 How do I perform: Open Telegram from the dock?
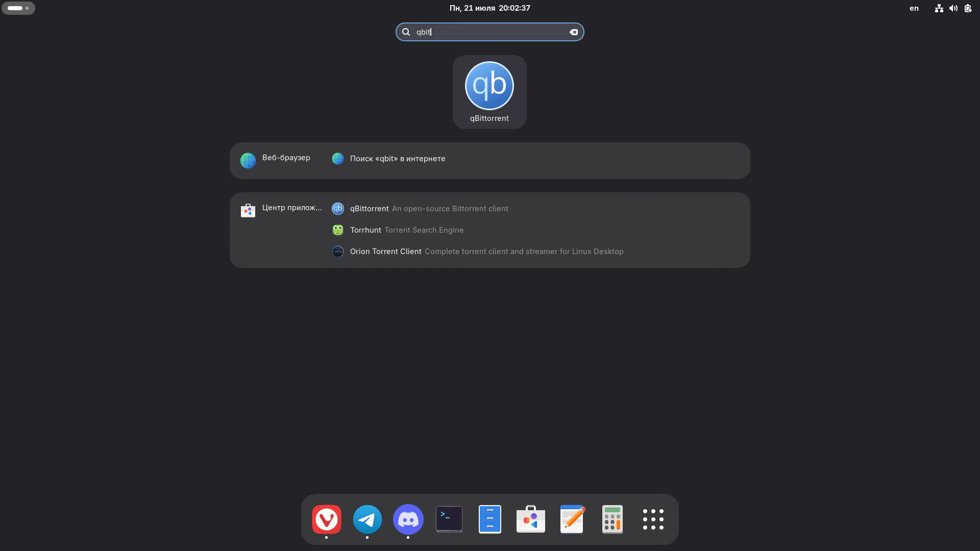(x=367, y=519)
